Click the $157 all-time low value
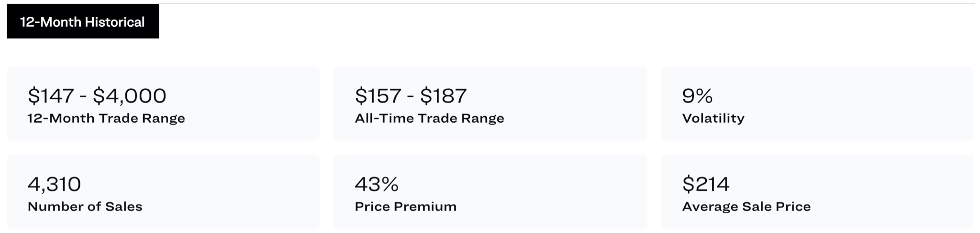Viewport: 980px width, 234px height. [378, 96]
